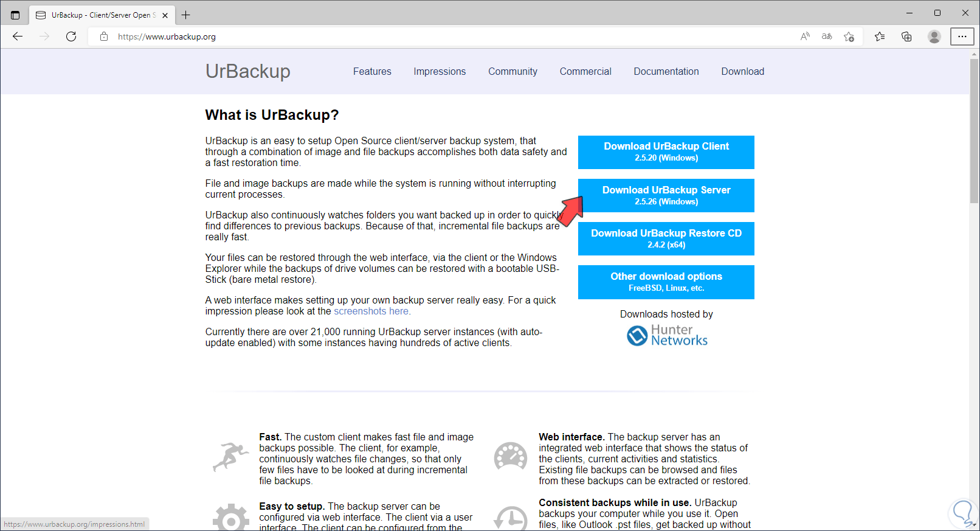Open the Impressions menu item
This screenshot has width=980, height=531.
tap(440, 71)
